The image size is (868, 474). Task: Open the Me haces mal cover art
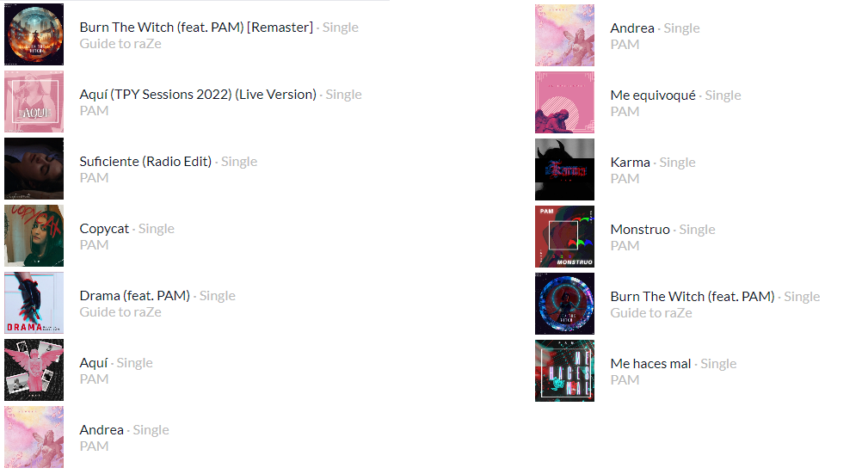564,371
